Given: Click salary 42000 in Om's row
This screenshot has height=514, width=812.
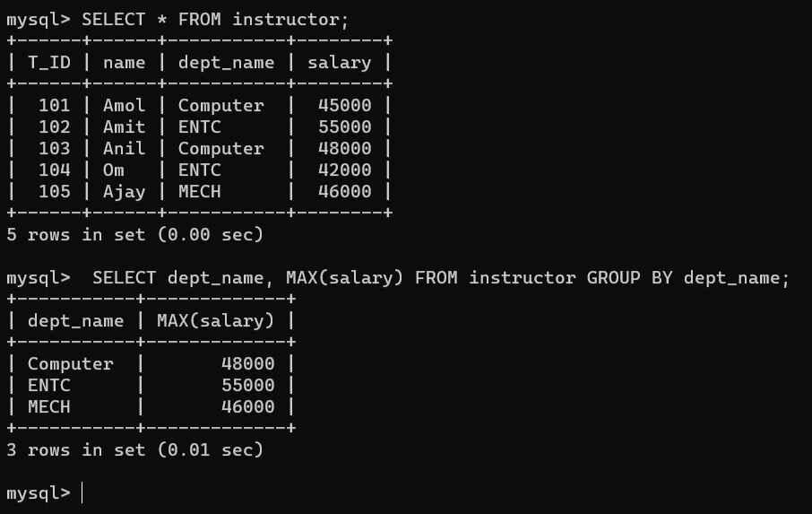Looking at the screenshot, I should [344, 170].
